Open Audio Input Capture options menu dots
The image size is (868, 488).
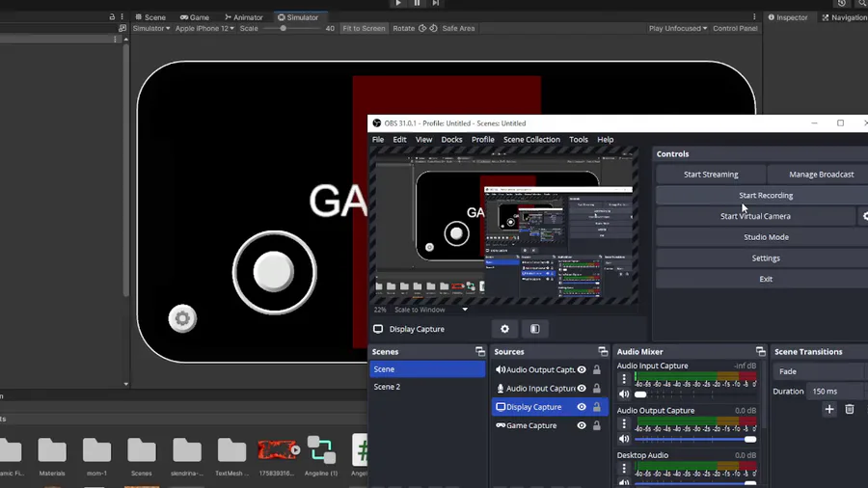[x=624, y=379]
